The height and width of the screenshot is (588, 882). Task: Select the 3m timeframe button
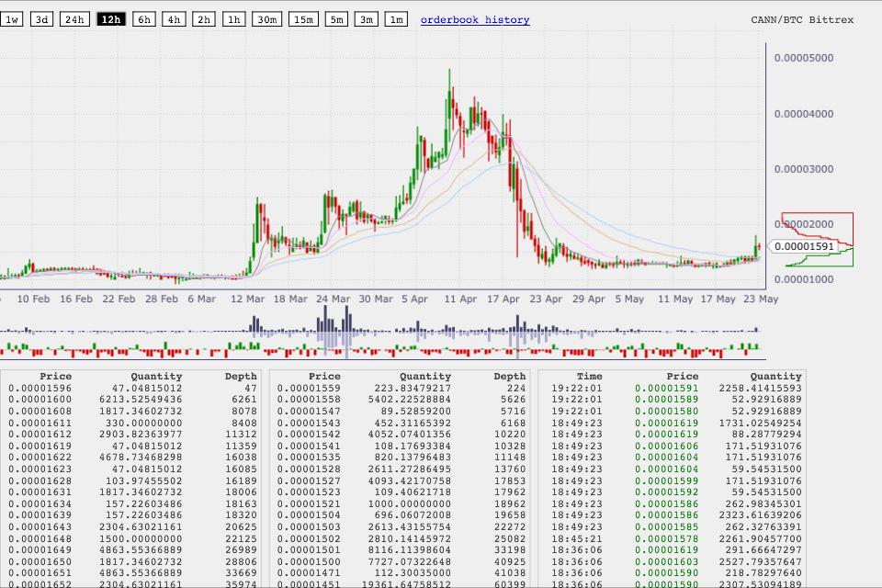click(x=367, y=19)
